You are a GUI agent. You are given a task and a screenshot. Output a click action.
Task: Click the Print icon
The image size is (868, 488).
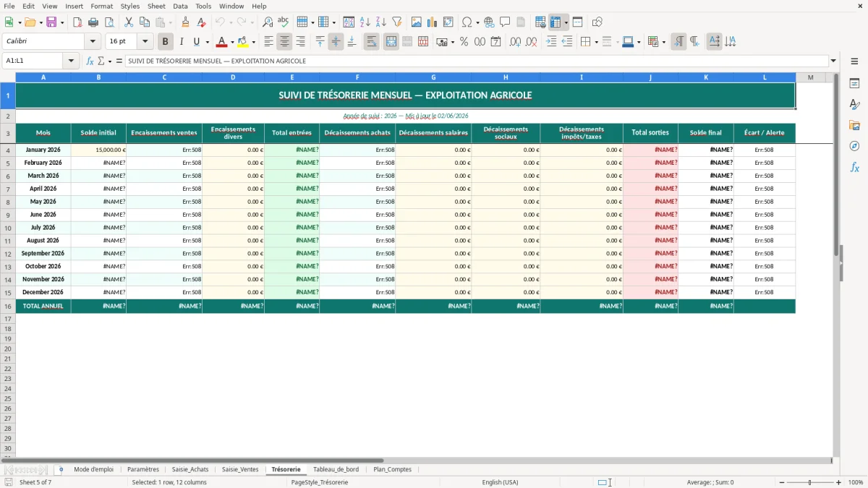[x=93, y=22]
